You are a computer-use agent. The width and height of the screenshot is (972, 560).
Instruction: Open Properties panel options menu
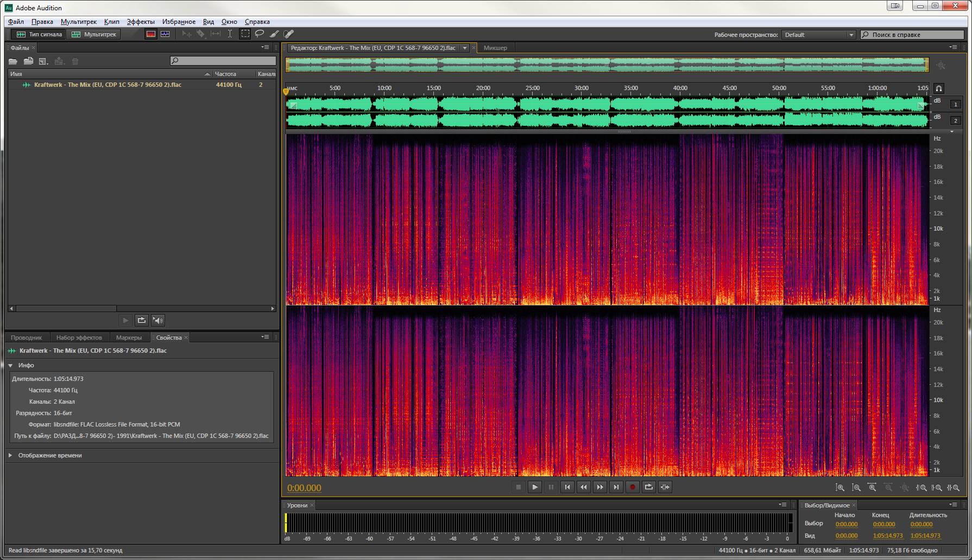(265, 337)
